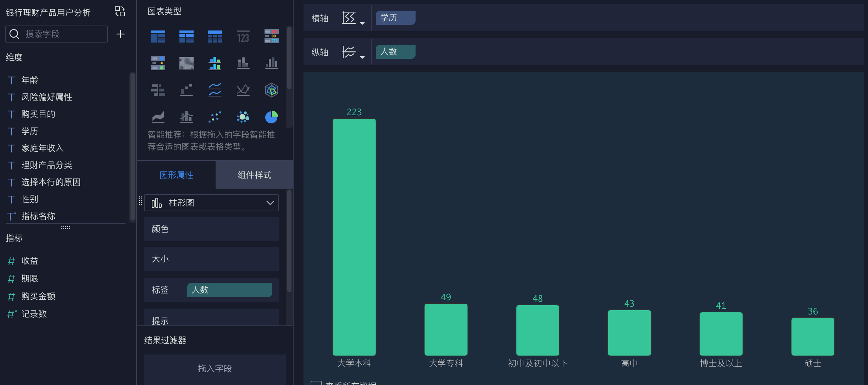Switch to the 组件样式 tab
868x385 pixels.
(x=254, y=175)
